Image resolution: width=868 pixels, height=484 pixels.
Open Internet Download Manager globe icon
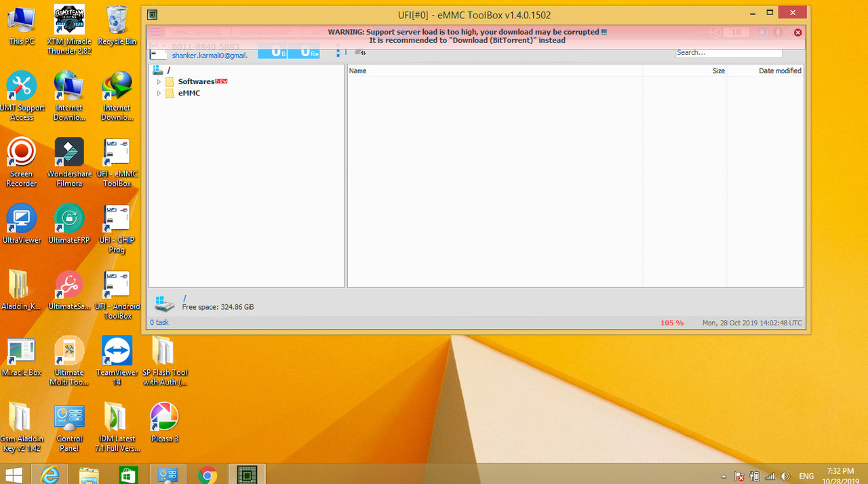pos(69,96)
